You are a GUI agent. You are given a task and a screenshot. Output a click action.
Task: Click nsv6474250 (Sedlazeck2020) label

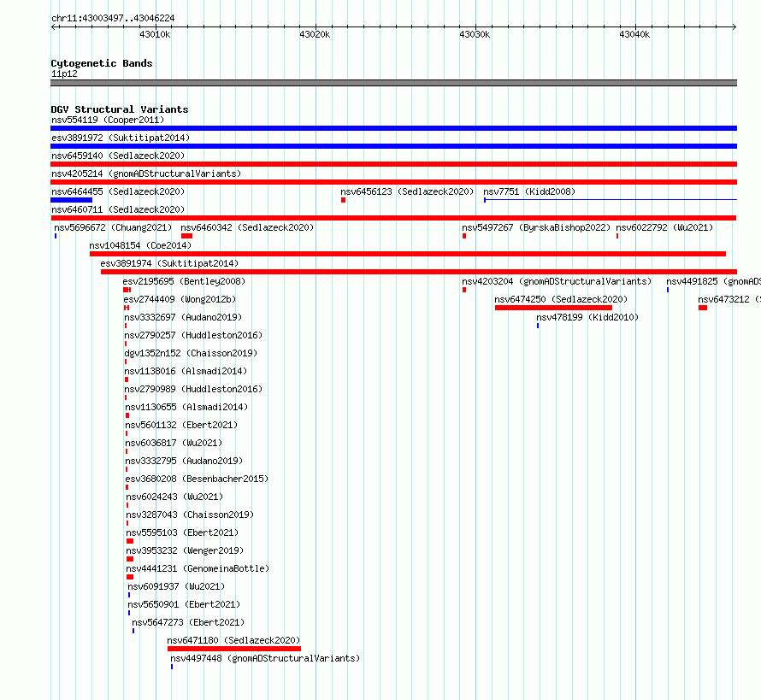click(x=561, y=299)
